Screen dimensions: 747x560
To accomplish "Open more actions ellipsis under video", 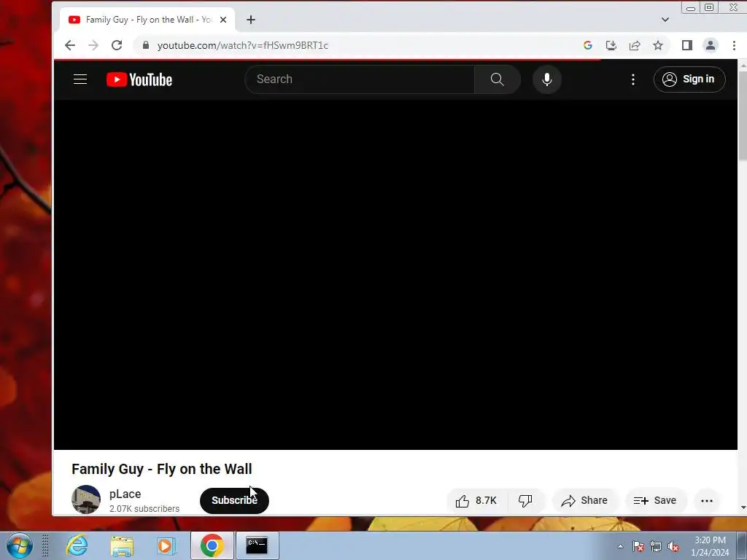I will coord(706,500).
